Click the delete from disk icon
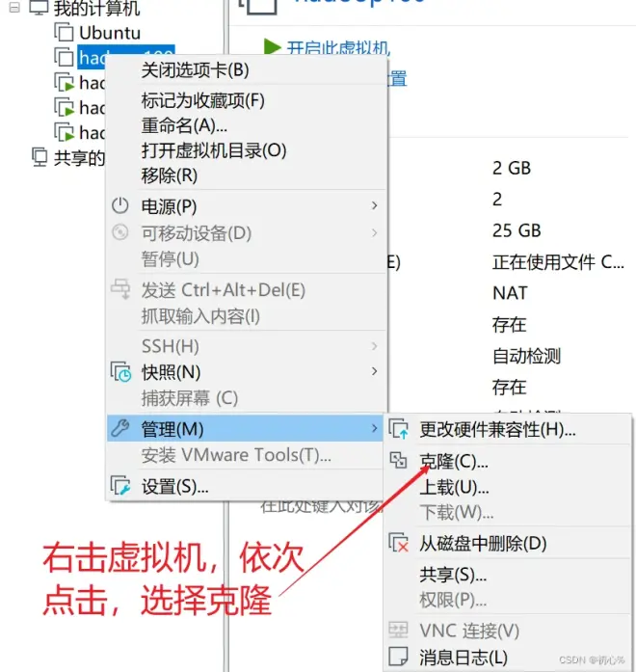The height and width of the screenshot is (672, 636). pos(398,543)
